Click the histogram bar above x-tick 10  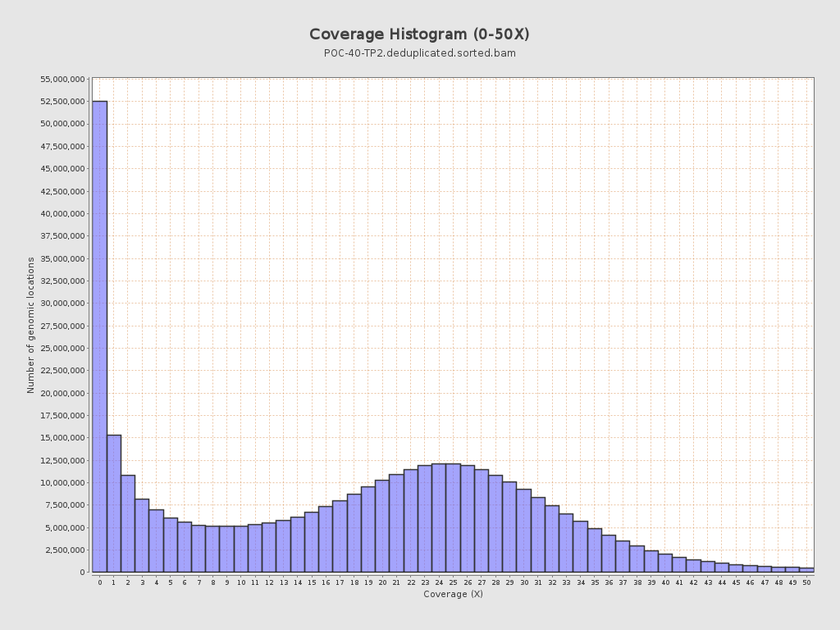[241, 549]
